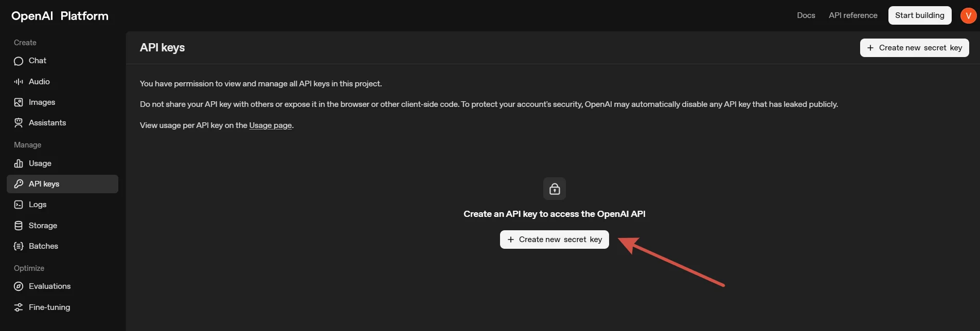Click the Images picture icon
The height and width of the screenshot is (331, 980).
pos(19,102)
